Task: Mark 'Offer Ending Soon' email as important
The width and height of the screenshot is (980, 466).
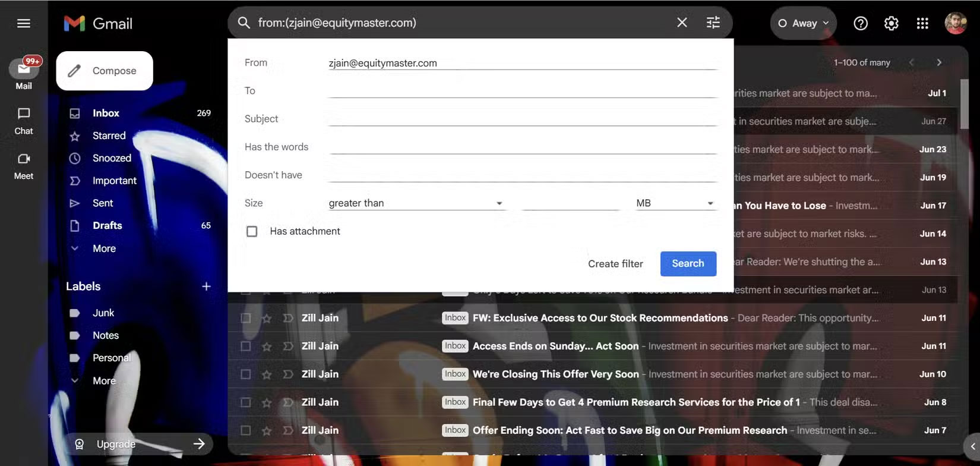Action: pos(288,430)
